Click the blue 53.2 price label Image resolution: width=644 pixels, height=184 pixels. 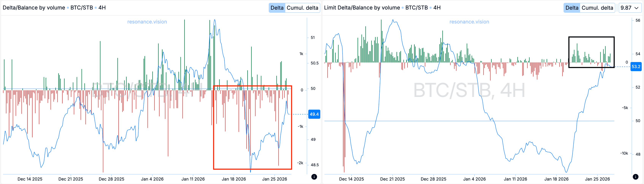[x=636, y=67]
